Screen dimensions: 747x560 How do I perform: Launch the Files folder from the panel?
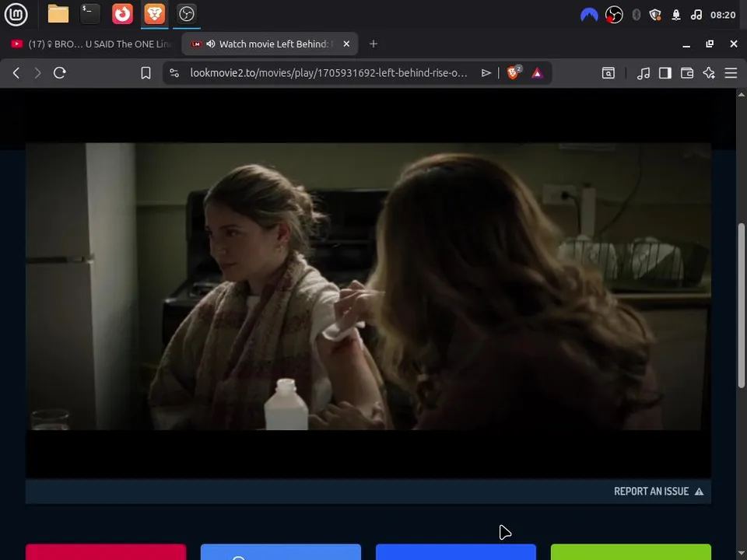coord(58,14)
